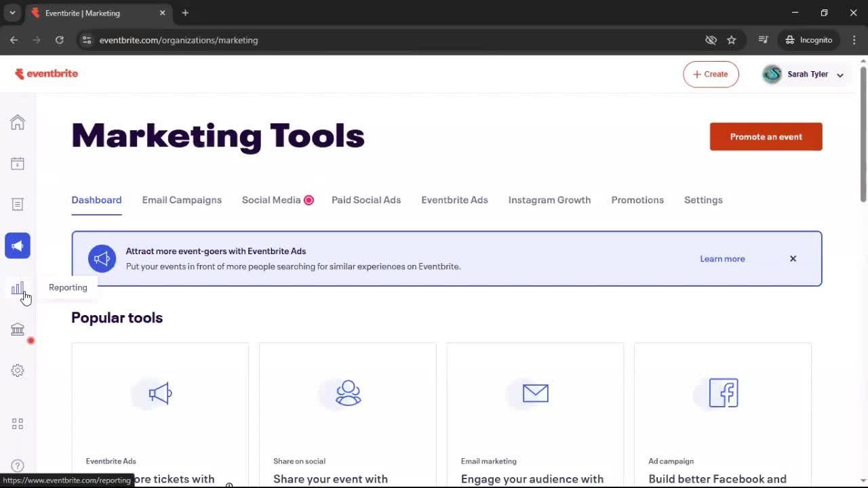Click the Marketing Tools page title

218,136
